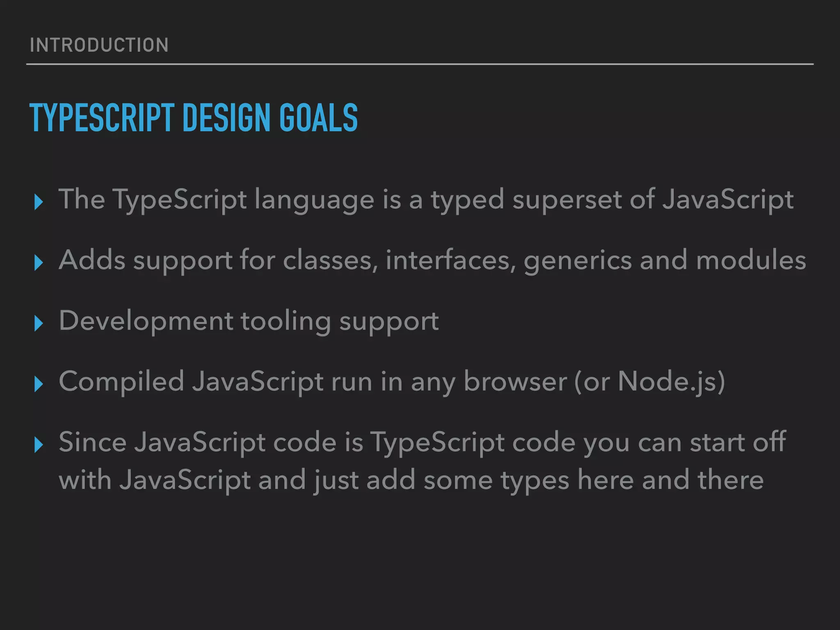The width and height of the screenshot is (840, 630).
Task: Click bullet arrow beside 'The TypeScript language'
Action: pos(39,202)
